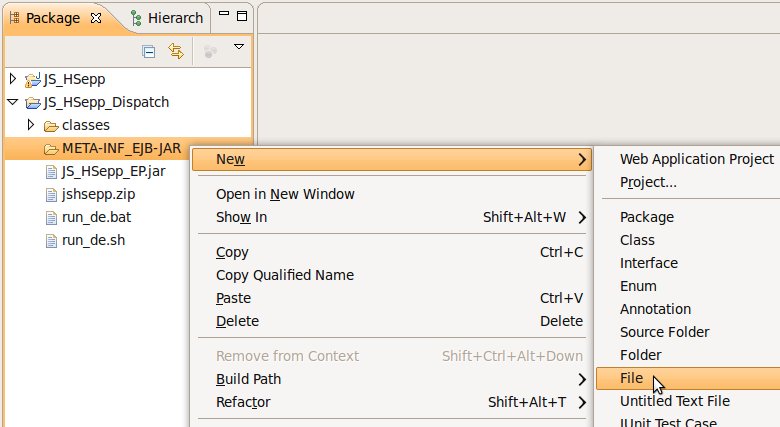Select Open in New Window

285,194
